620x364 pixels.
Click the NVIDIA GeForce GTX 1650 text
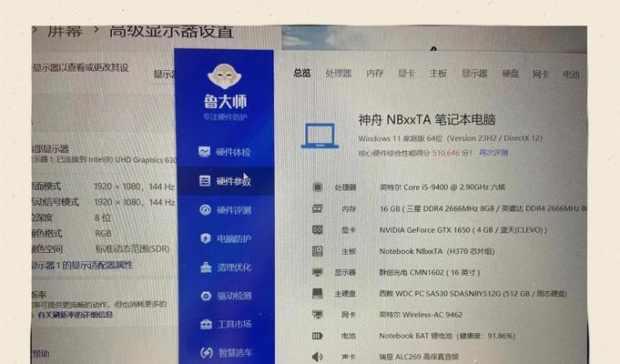(463, 229)
